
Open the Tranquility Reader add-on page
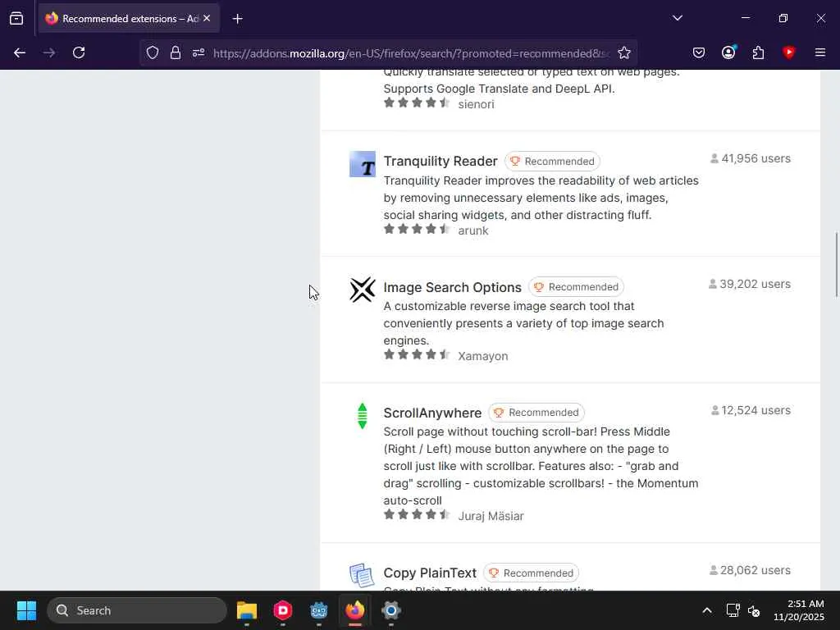coord(441,162)
